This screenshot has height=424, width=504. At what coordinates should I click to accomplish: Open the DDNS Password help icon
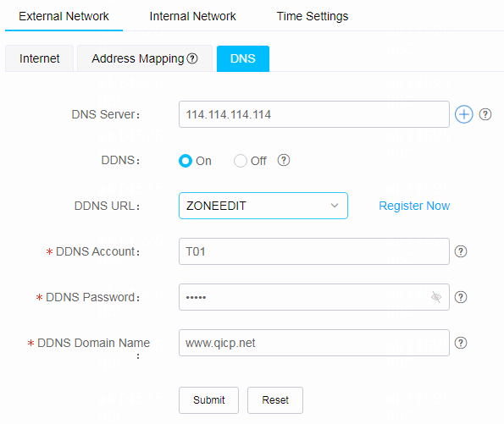pyautogui.click(x=460, y=297)
